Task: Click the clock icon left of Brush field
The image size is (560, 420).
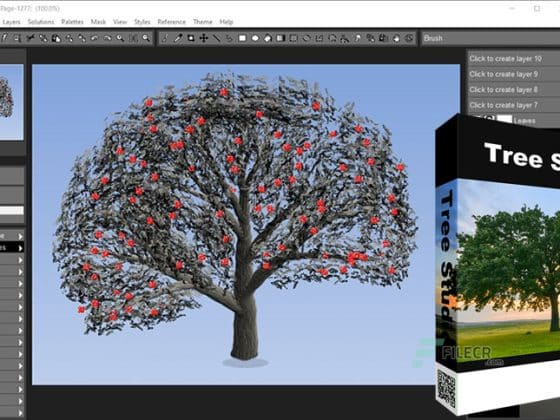Action: (x=409, y=38)
